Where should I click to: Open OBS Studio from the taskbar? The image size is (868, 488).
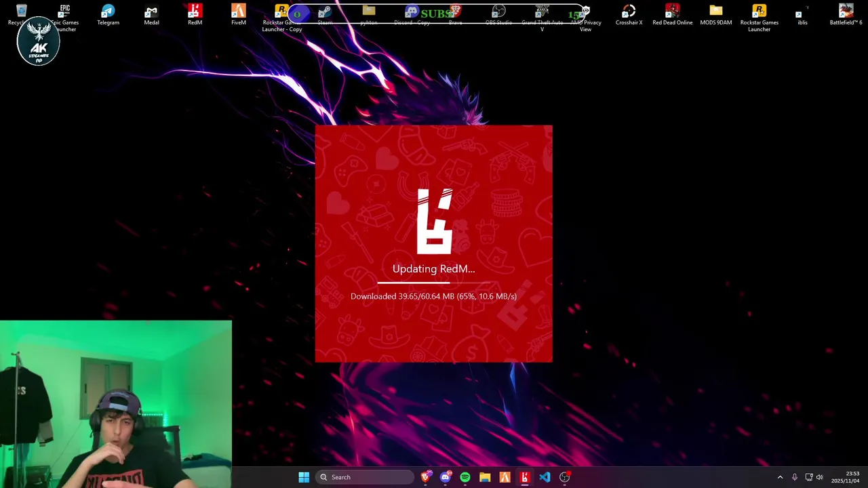(564, 477)
